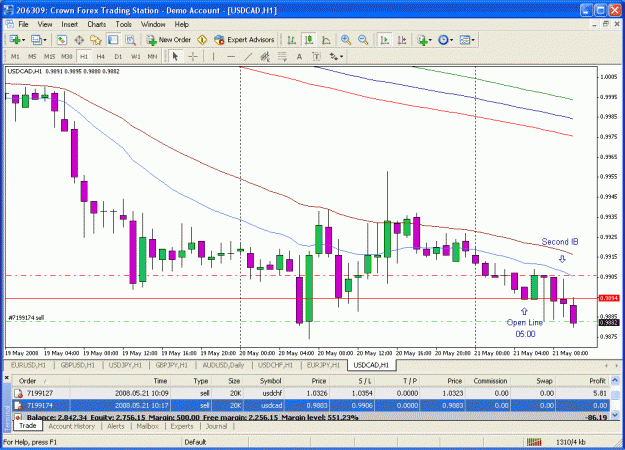Open the Tools menu
The width and height of the screenshot is (625, 450).
(x=124, y=24)
